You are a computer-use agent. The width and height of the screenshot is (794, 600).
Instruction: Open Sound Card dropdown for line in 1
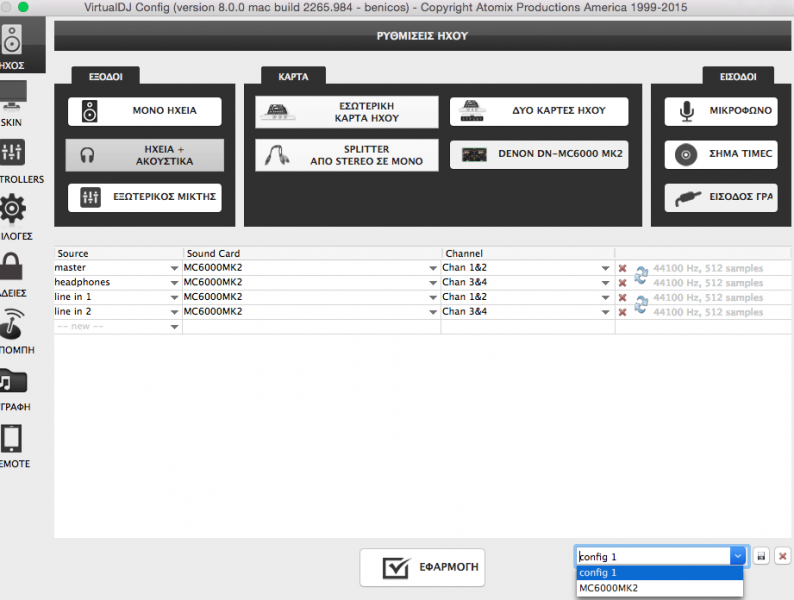pos(433,297)
